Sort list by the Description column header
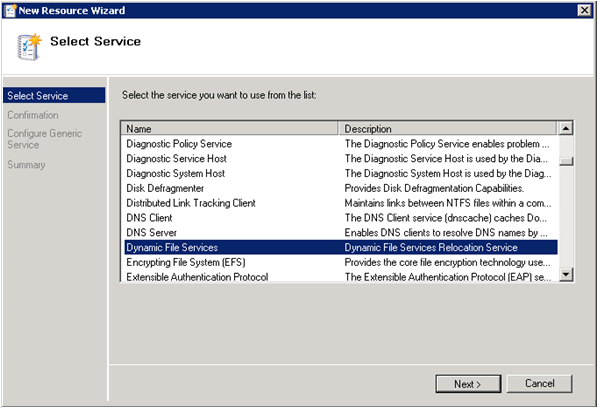 tap(448, 129)
